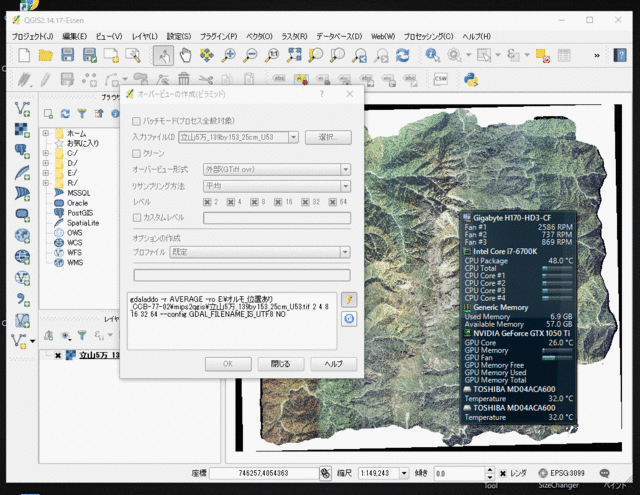Uncheck overview level 4

coord(231,202)
